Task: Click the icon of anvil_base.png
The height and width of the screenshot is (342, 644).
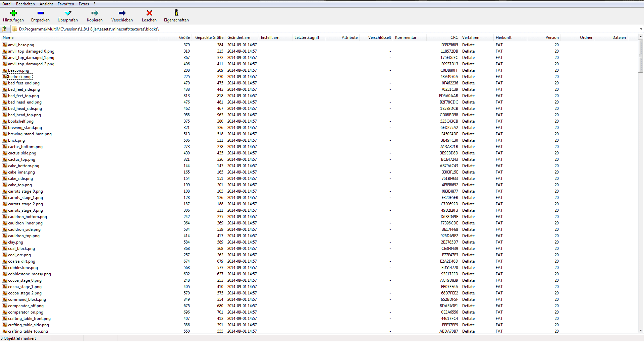Action: click(5, 45)
